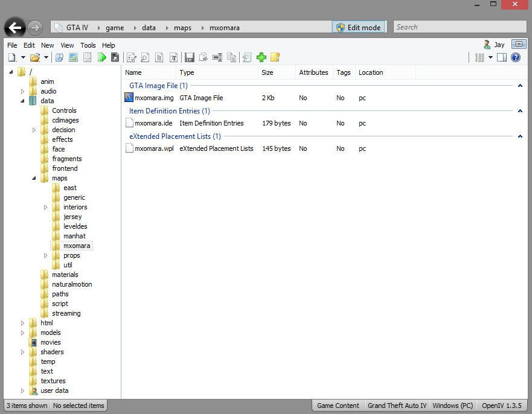532x414 pixels.
Task: Click the floppy disk Save icon
Action: [x=190, y=58]
